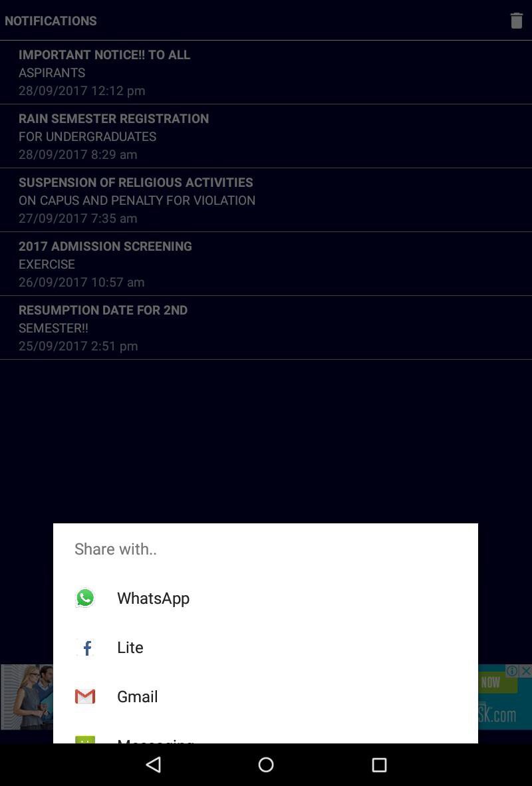Open the ad info icon
This screenshot has width=532, height=786.
pos(512,671)
